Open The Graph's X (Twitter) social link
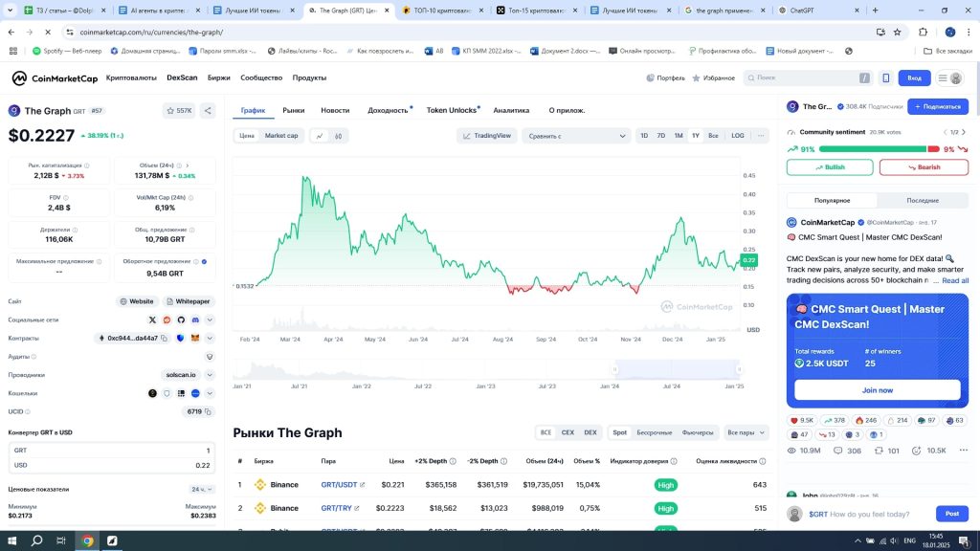The width and height of the screenshot is (980, 551). tap(152, 320)
